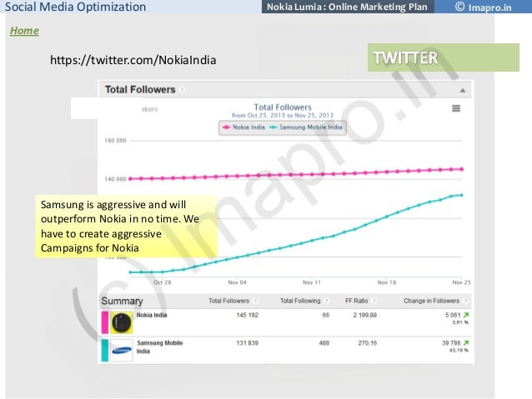Click Samsung Mobile India green growth arrow icon
This screenshot has width=532, height=399.
pos(466,343)
